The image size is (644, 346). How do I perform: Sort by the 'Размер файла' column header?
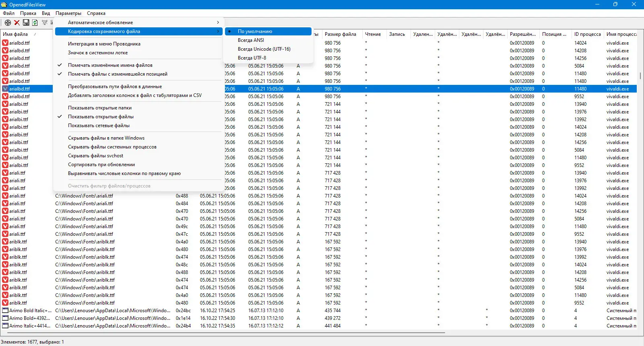342,34
